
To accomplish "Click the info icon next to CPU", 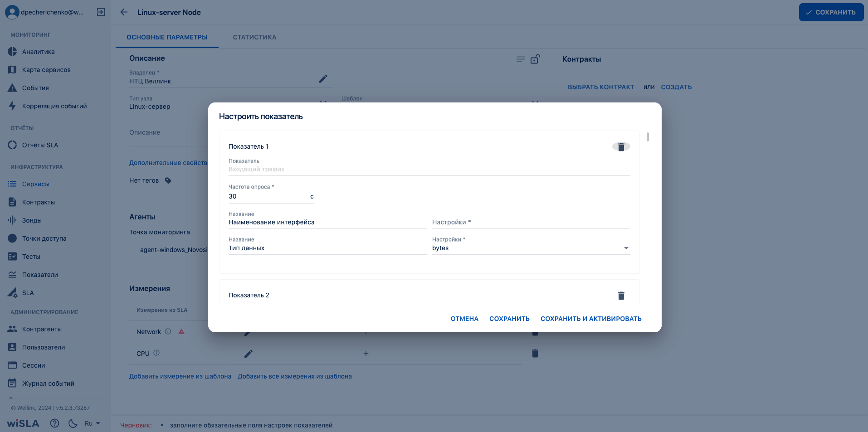I will [x=156, y=353].
